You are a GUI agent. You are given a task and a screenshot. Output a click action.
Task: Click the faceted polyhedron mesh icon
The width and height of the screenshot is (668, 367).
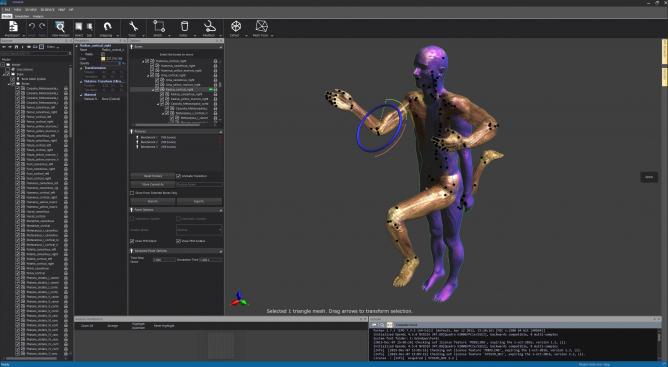point(261,26)
